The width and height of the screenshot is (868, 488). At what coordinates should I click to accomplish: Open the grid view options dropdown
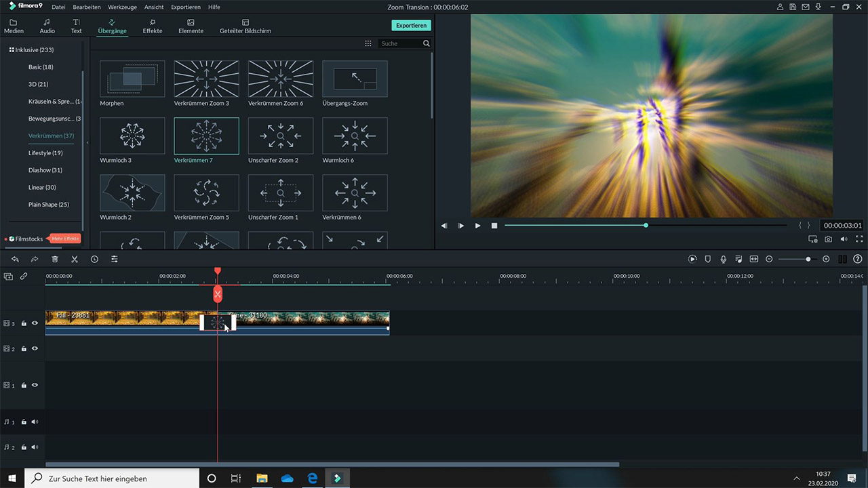(x=368, y=43)
